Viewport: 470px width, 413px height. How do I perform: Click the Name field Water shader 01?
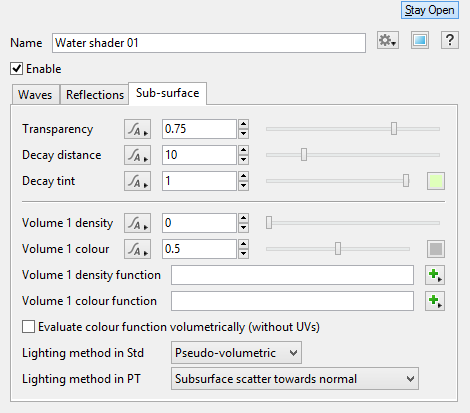point(209,43)
